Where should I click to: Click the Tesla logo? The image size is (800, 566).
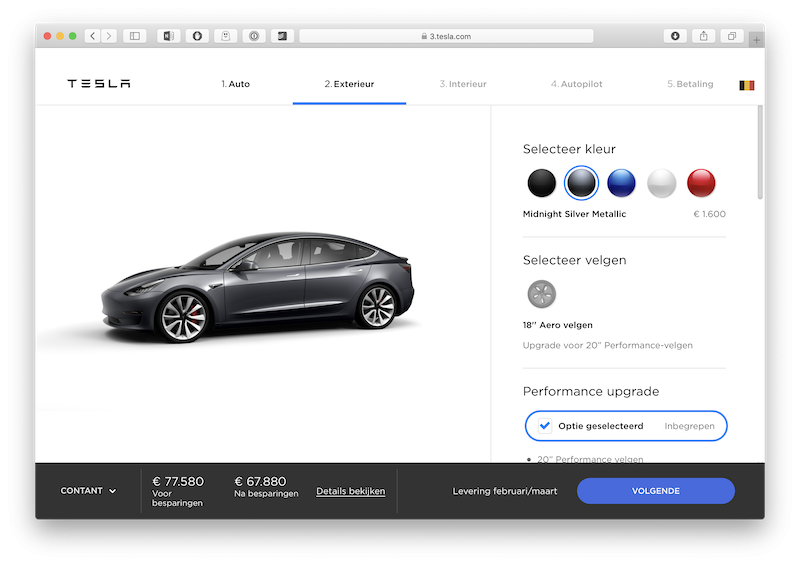99,84
